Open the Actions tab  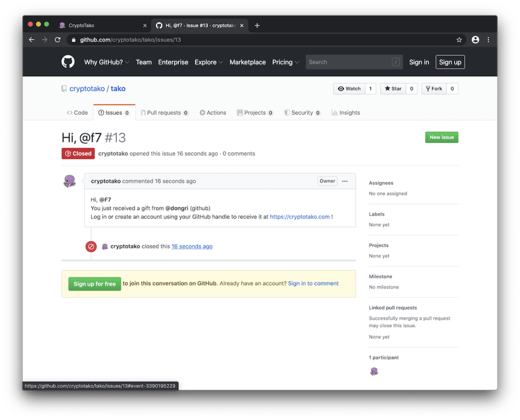213,113
